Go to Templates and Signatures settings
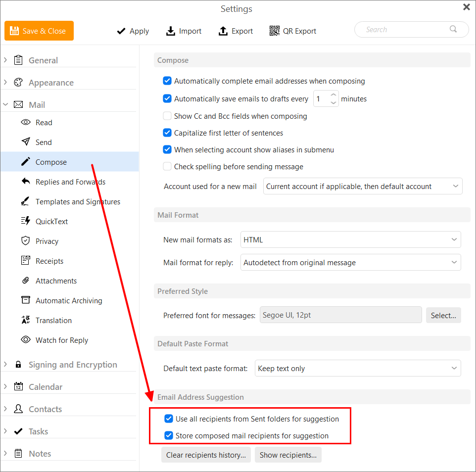This screenshot has height=472, width=476. point(78,201)
